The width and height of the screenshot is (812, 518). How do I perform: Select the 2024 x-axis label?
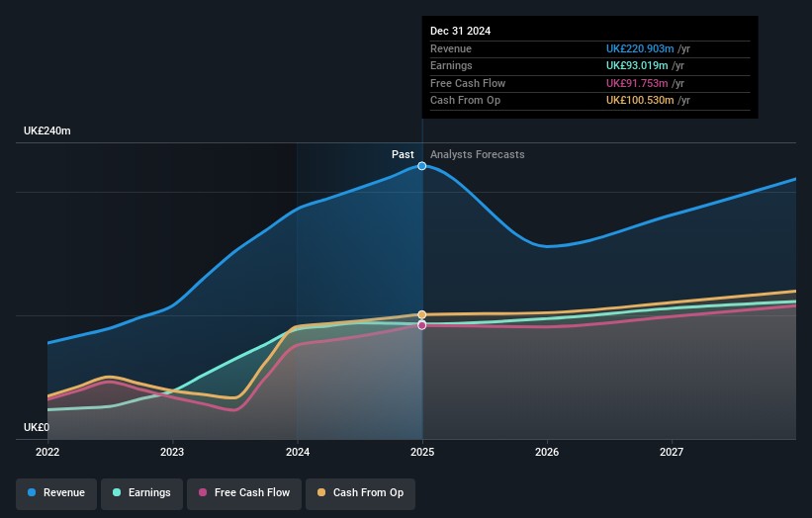(x=297, y=453)
